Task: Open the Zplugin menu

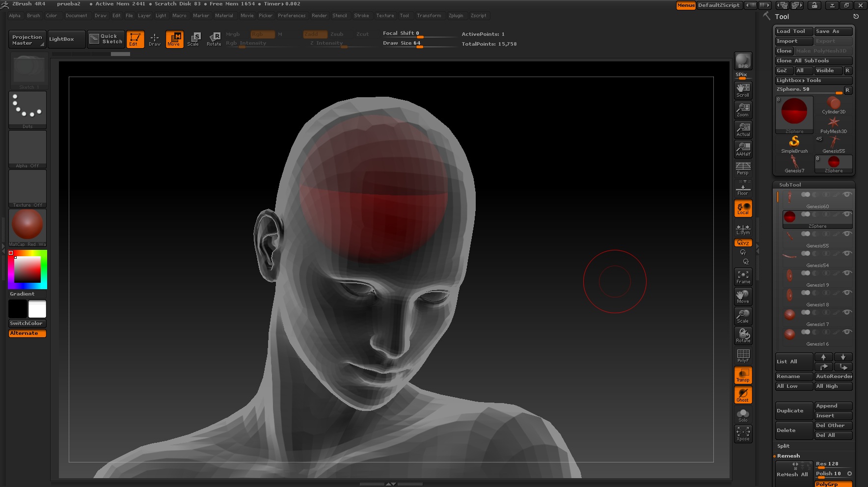Action: (456, 16)
